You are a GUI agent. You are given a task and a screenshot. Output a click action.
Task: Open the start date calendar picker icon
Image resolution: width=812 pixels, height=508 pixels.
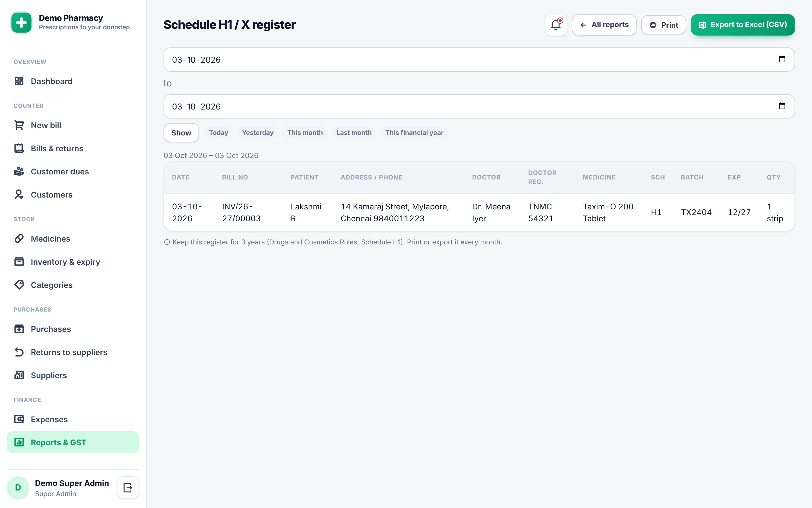[x=782, y=59]
